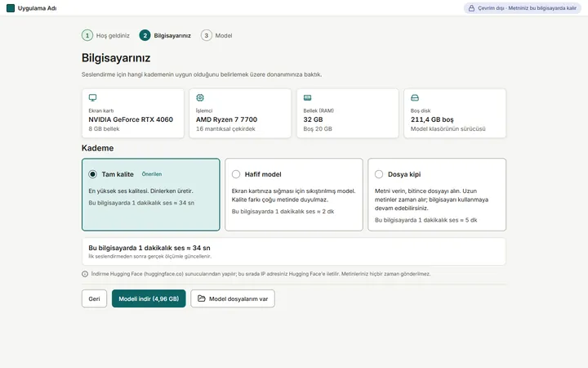Click the Hugging Face download notice text

(x=261, y=274)
